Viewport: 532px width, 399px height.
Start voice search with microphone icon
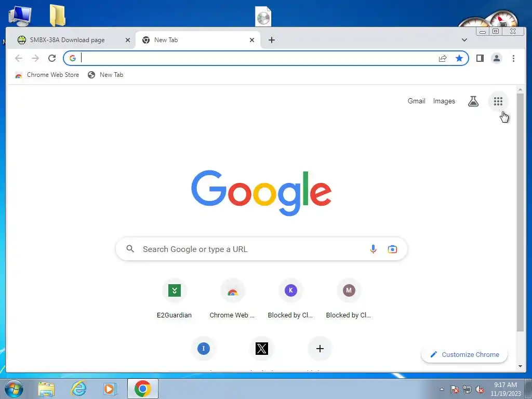point(373,249)
